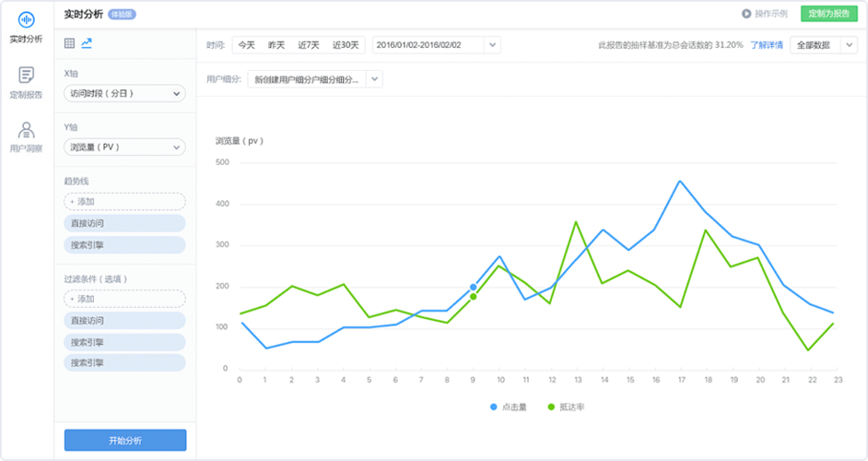Click the 操作示例 play icon
The height and width of the screenshot is (461, 868).
click(746, 14)
